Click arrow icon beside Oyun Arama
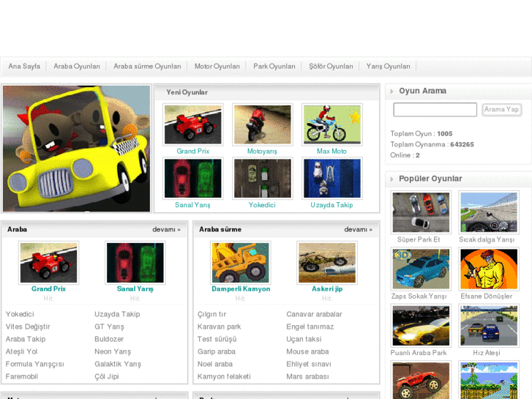 (x=392, y=92)
